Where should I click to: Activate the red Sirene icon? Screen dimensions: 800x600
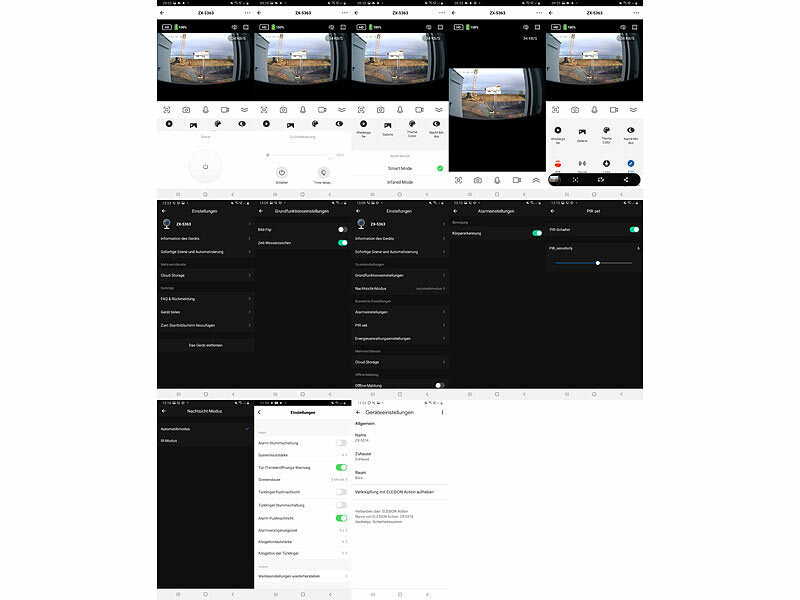557,163
